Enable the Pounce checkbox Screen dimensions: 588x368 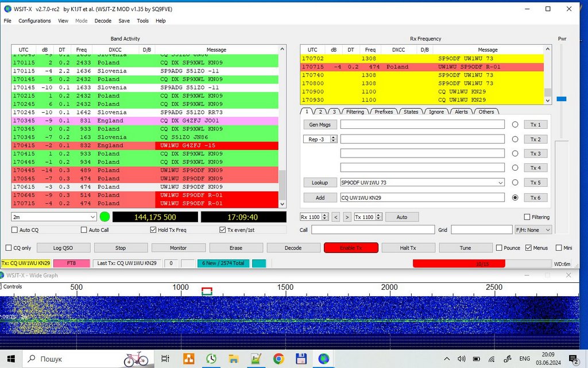(499, 248)
